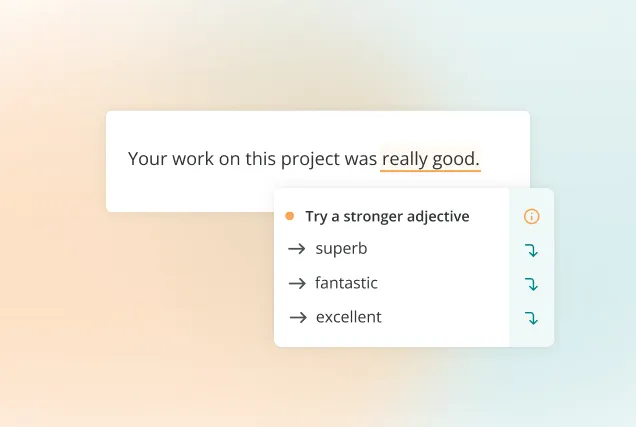
Task: Click the gray arrow before fantastic
Action: [x=297, y=283]
